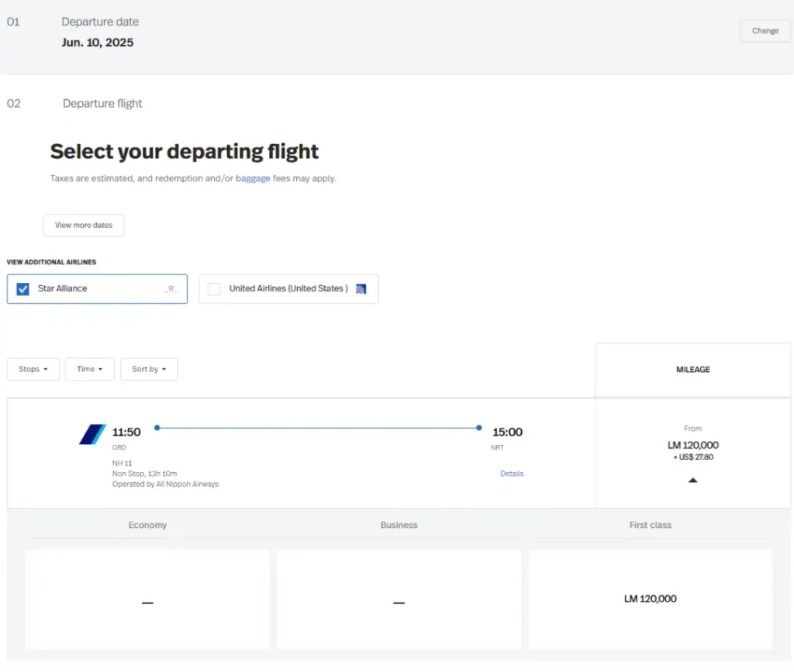Select the First class cabin tab

click(x=650, y=526)
